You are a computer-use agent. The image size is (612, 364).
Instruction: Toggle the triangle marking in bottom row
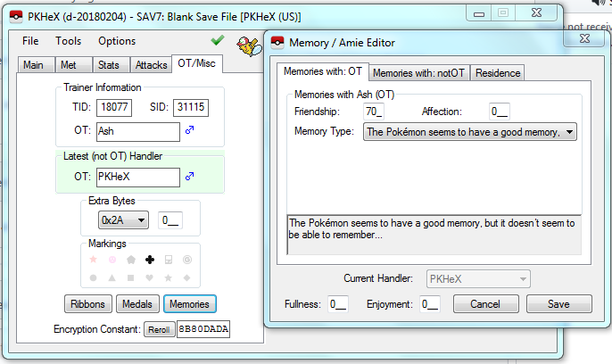pos(112,277)
